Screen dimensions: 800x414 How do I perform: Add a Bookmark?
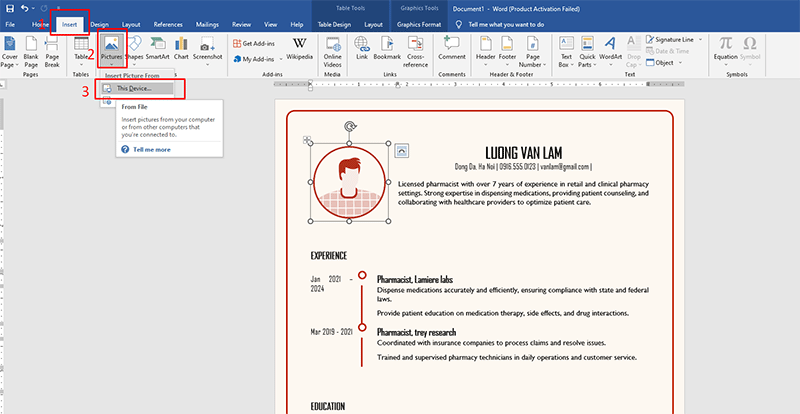[387, 48]
